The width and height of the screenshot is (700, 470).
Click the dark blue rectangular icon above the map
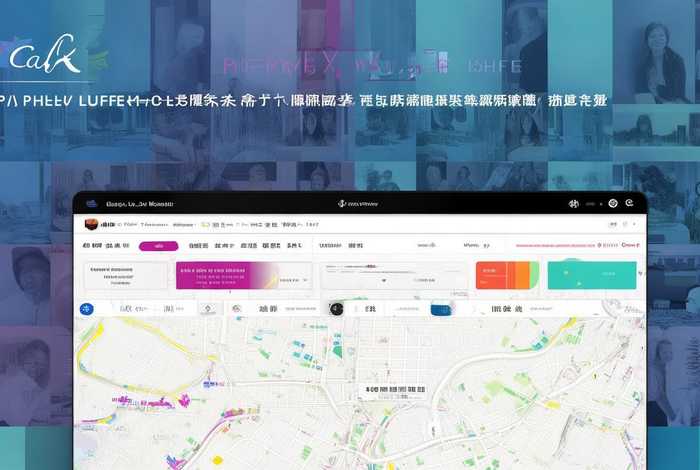(440, 309)
